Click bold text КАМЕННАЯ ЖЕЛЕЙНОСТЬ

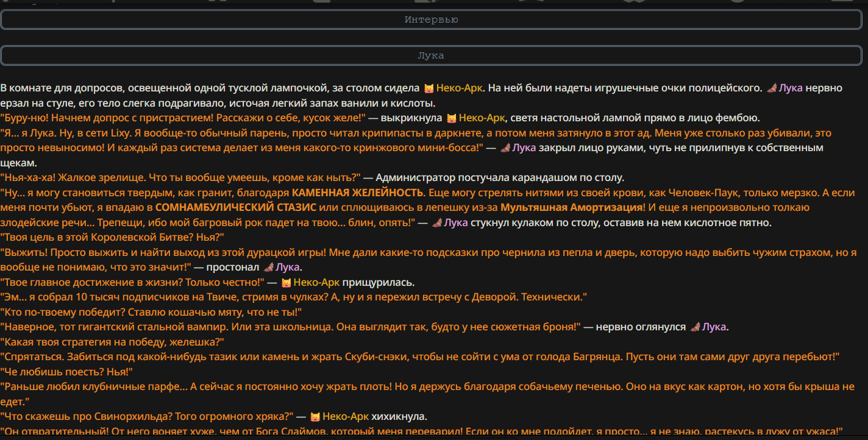click(x=357, y=193)
